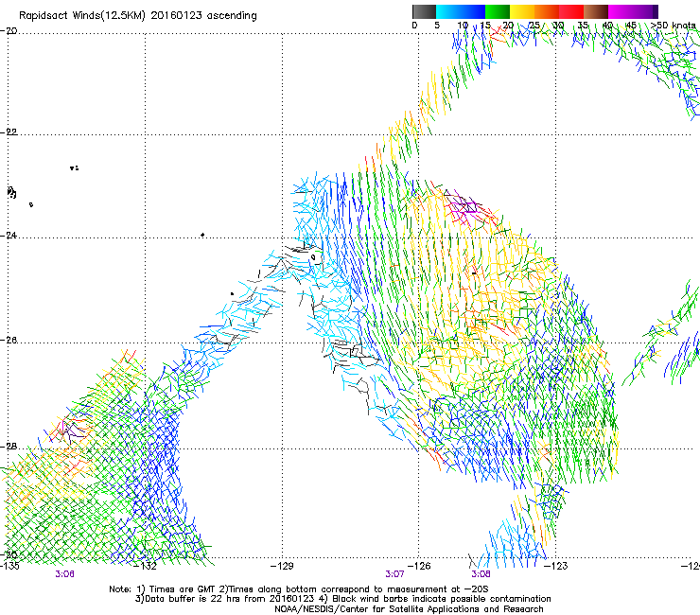
Task: Click the red 30–35 knots color segment
Action: (x=571, y=11)
